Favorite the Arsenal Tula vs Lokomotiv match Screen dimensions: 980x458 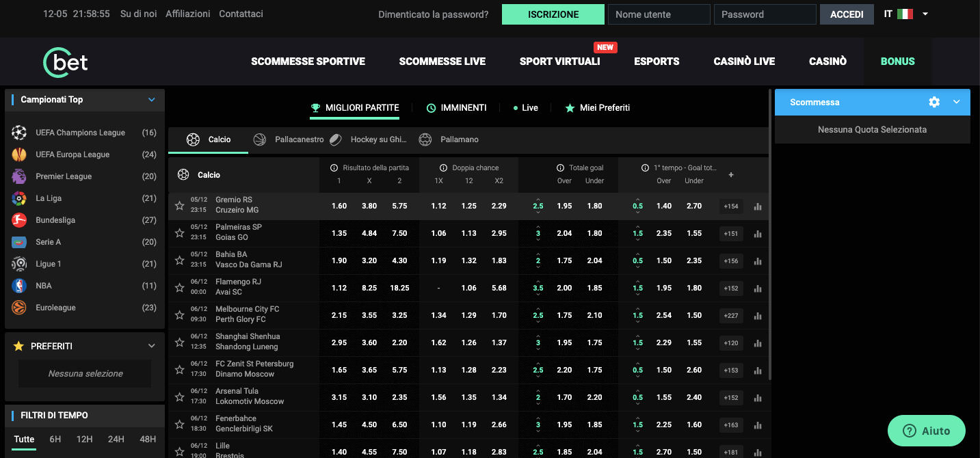tap(179, 397)
